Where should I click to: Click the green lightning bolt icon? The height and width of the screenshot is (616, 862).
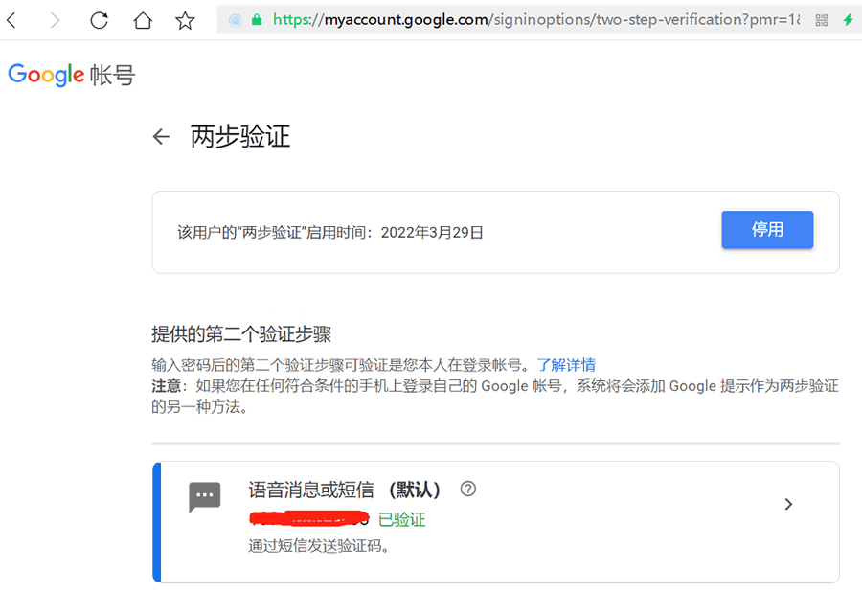tap(849, 20)
